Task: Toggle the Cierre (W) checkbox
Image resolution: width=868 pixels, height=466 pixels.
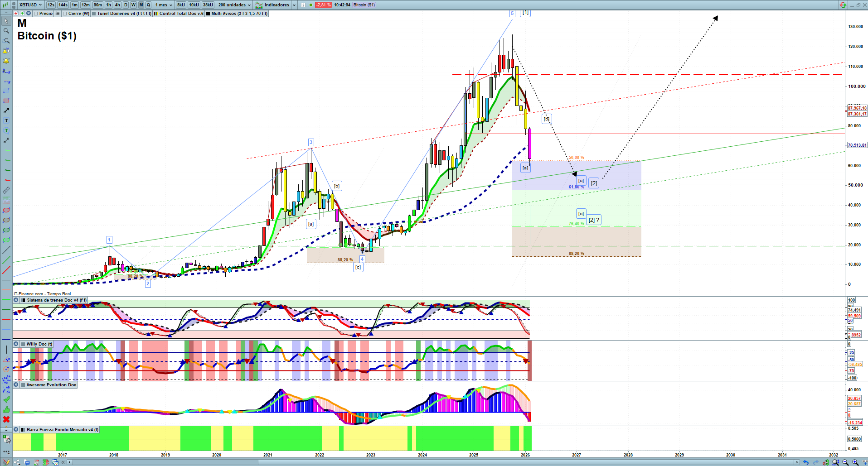Action: pos(65,14)
